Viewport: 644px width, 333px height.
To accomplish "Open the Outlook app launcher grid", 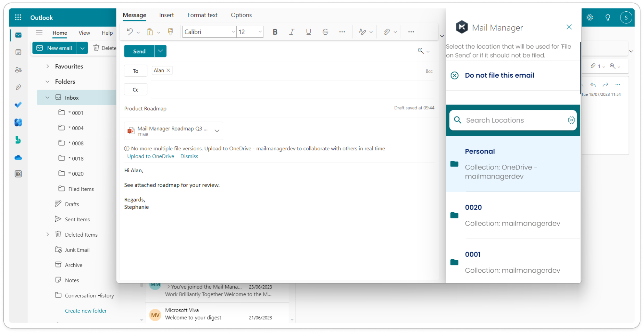I will pos(18,18).
